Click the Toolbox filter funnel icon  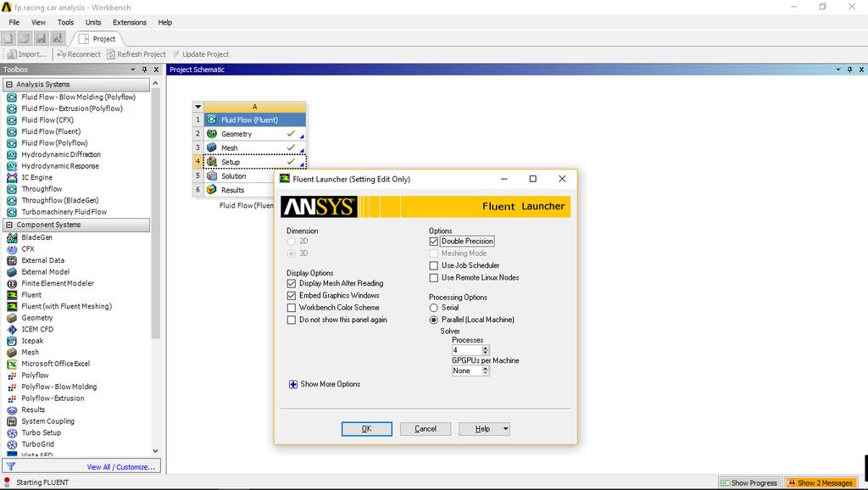[10, 467]
